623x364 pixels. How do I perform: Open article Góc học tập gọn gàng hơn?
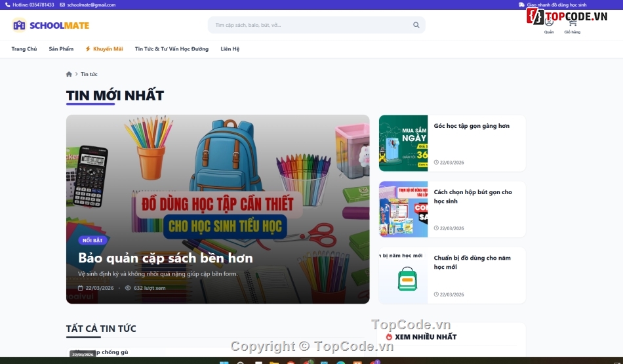[472, 126]
